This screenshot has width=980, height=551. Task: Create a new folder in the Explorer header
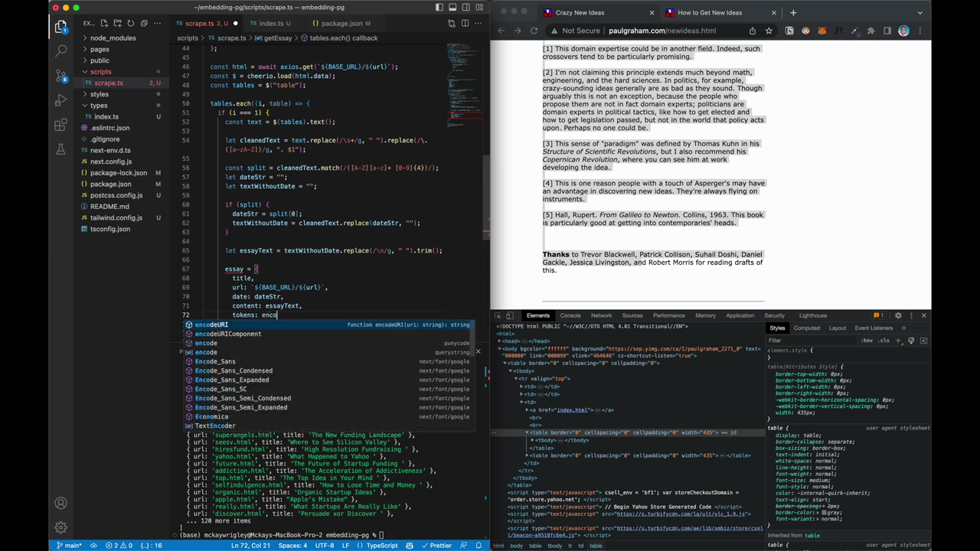pyautogui.click(x=118, y=24)
